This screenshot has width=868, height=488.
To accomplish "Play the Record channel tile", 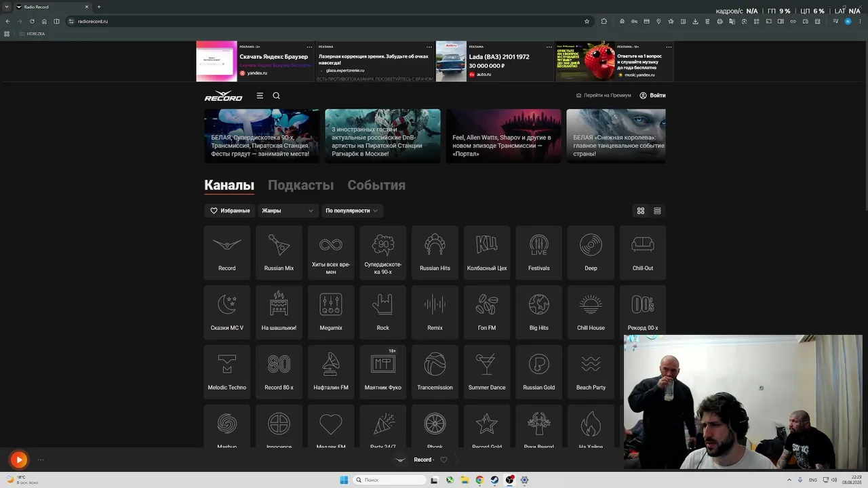I will 227,253.
